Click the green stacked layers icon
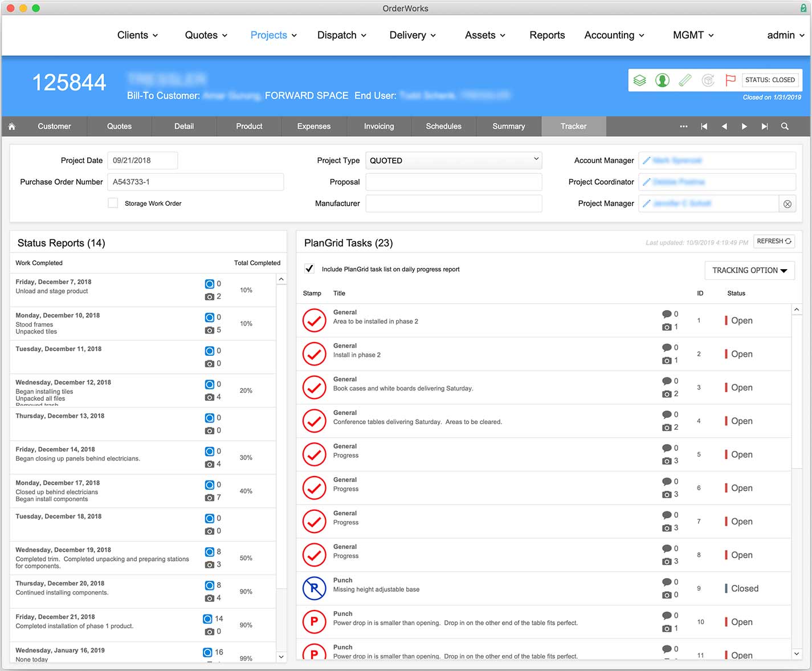Image resolution: width=812 pixels, height=671 pixels. point(640,80)
